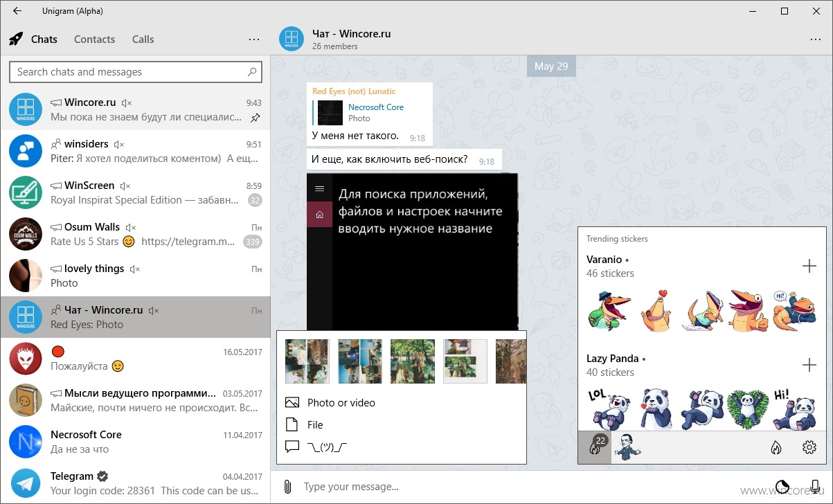Viewport: 833px width, 504px height.
Task: Open chat info via '26 members' header text
Action: tap(335, 46)
